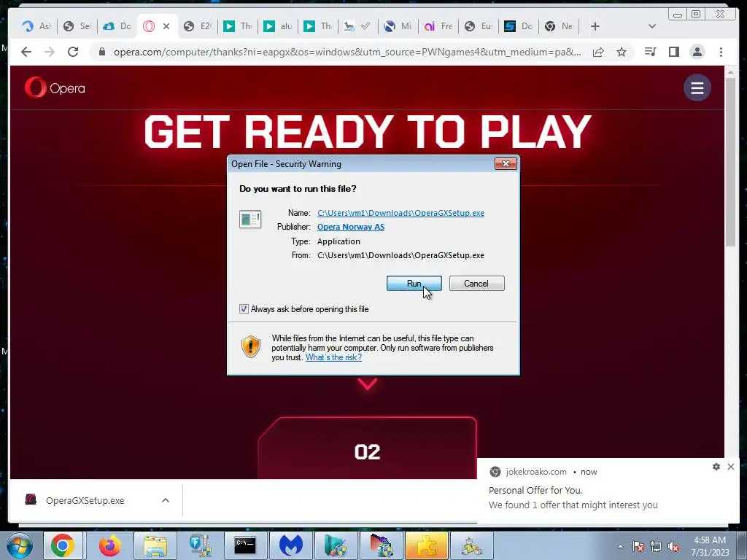The width and height of the screenshot is (747, 560).
Task: Uncheck Always ask before opening this file
Action: pyautogui.click(x=244, y=309)
